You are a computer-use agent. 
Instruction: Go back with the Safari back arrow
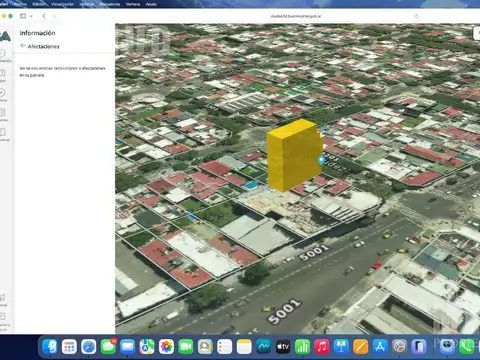click(44, 16)
